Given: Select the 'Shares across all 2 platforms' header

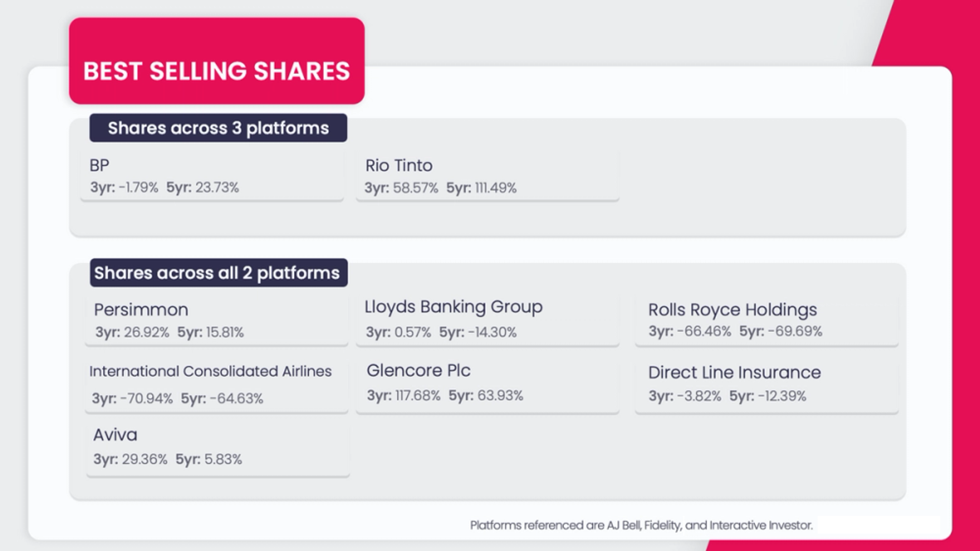Looking at the screenshot, I should pos(219,273).
